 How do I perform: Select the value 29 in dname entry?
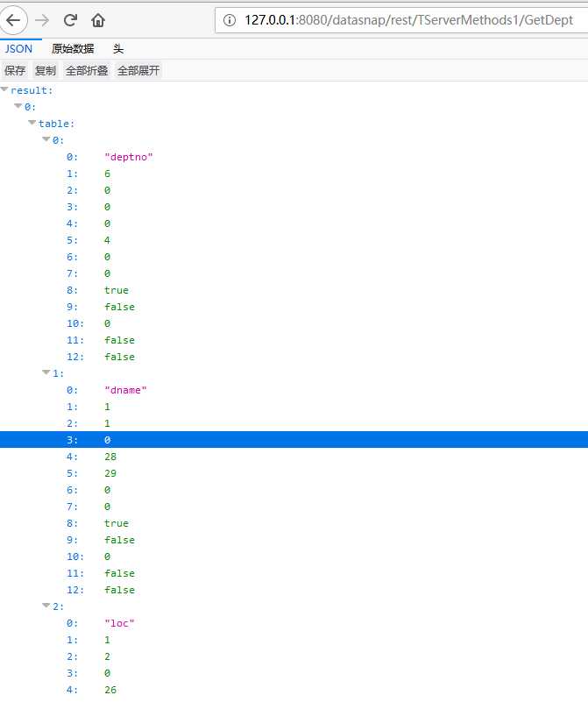point(110,473)
